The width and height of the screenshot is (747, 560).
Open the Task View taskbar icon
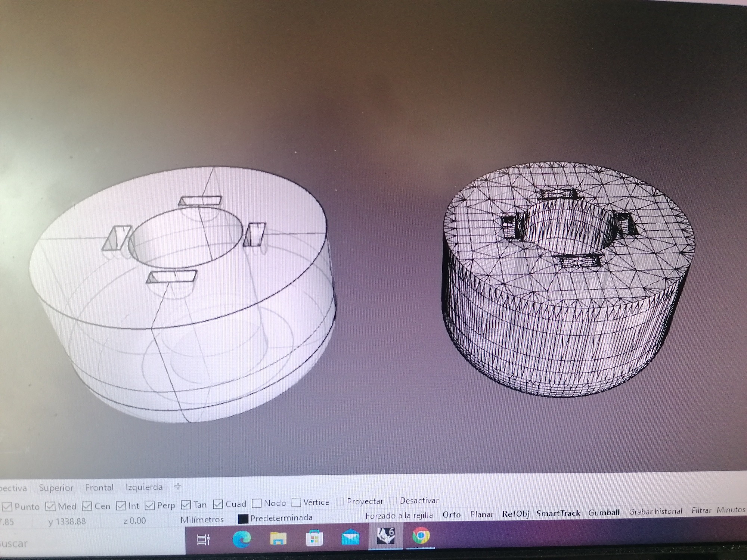pyautogui.click(x=203, y=539)
